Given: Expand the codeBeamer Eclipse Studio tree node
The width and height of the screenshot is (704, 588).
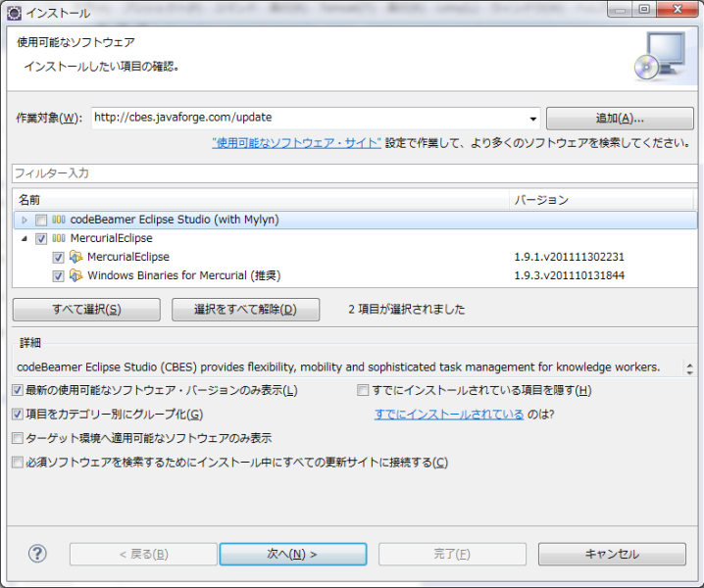Looking at the screenshot, I should click(x=25, y=220).
